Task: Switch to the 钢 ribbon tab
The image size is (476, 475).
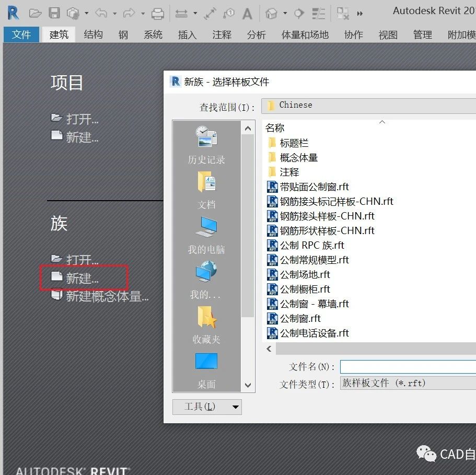Action: point(123,34)
